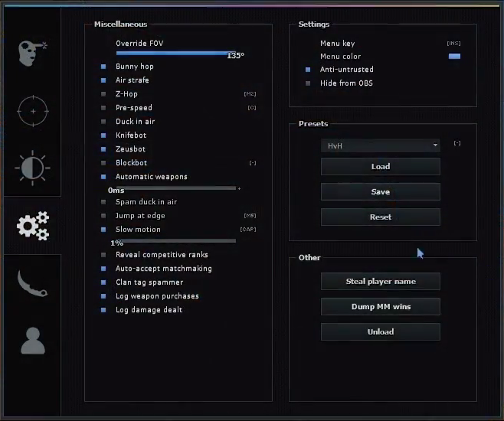Toggle Auto-accept matchmaking checkbox
Screen dimensions: 504x421
tap(103, 269)
